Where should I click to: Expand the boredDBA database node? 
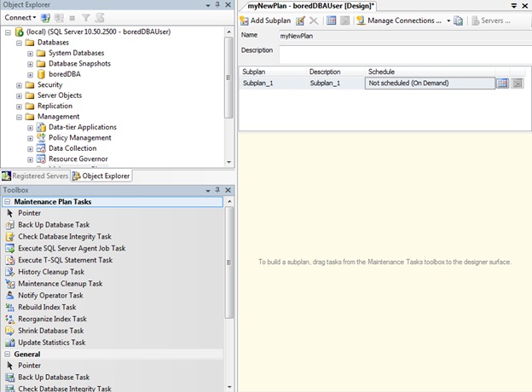pos(30,74)
